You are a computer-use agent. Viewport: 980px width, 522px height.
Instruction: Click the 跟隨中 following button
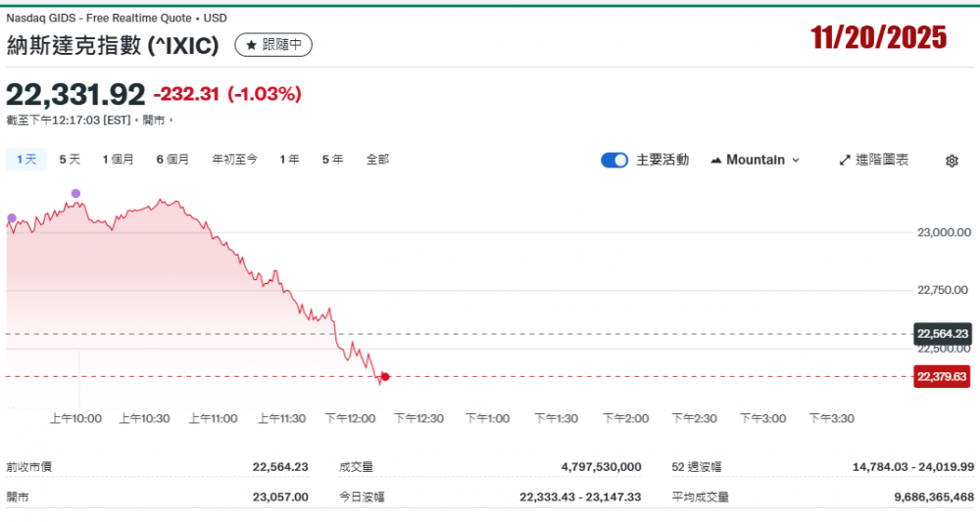pos(274,45)
